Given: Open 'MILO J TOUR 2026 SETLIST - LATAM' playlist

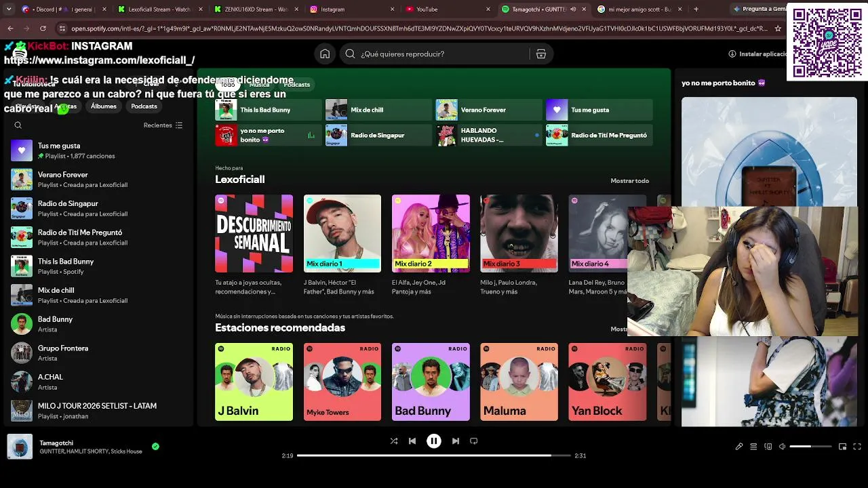Looking at the screenshot, I should [98, 411].
